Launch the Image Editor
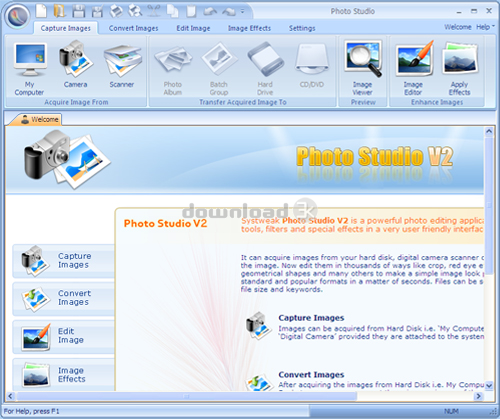This screenshot has width=500, height=420. [x=413, y=68]
